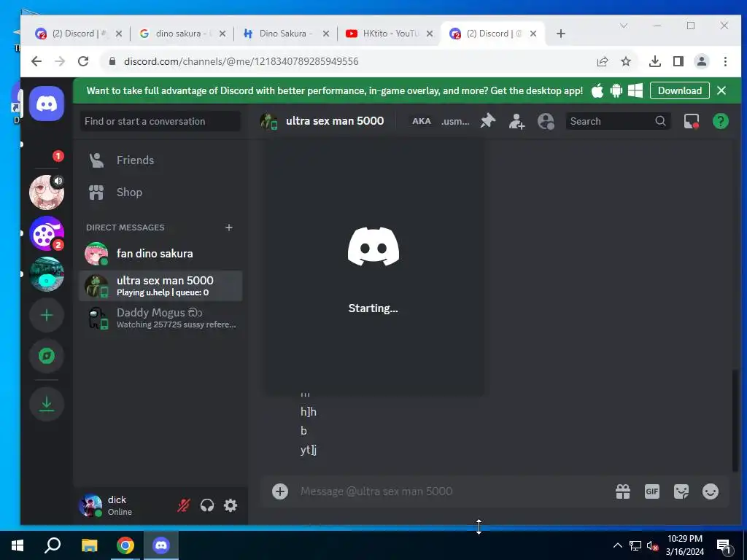Click Download desktop app button
The height and width of the screenshot is (560, 747).
[x=679, y=90]
